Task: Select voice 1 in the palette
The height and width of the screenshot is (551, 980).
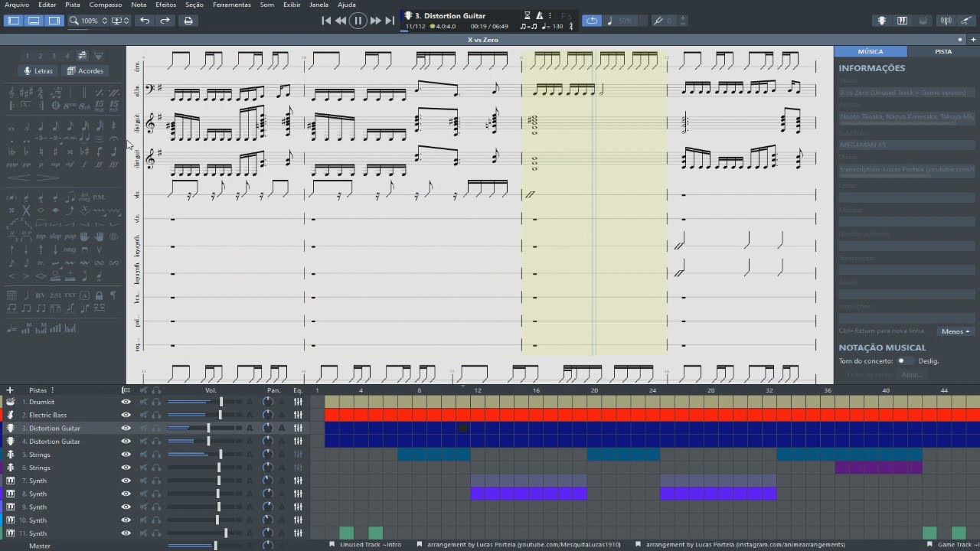Action: (28, 56)
